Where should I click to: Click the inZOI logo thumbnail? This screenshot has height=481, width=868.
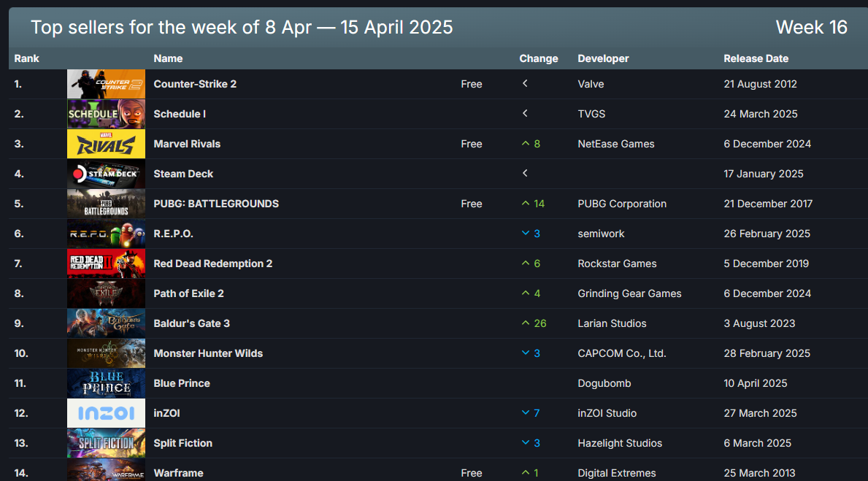pos(106,413)
